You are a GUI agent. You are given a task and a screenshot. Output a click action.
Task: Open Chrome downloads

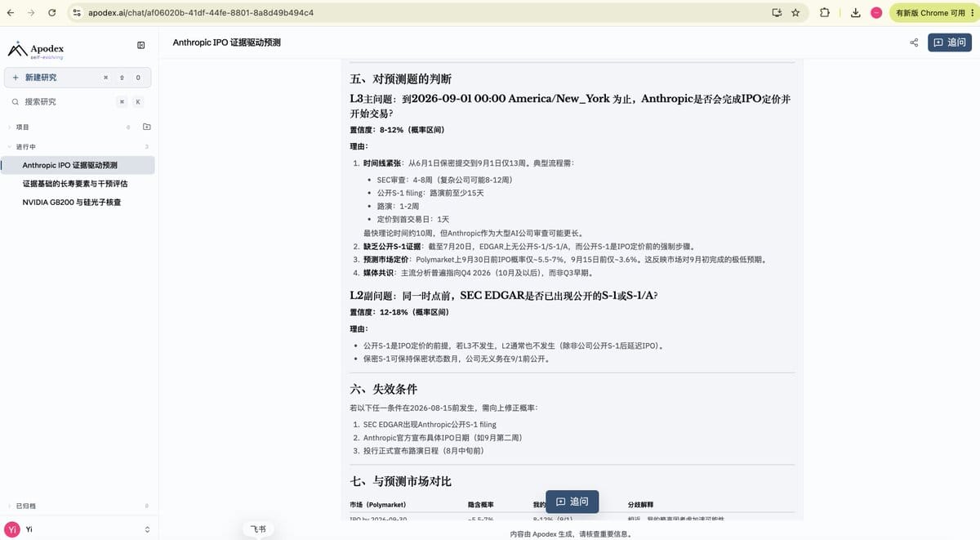(x=855, y=13)
